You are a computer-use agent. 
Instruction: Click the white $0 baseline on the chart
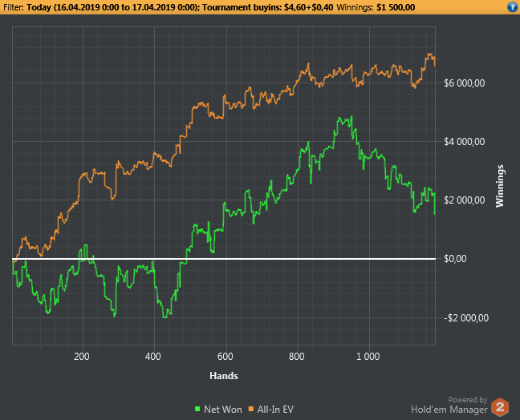[x=224, y=259]
